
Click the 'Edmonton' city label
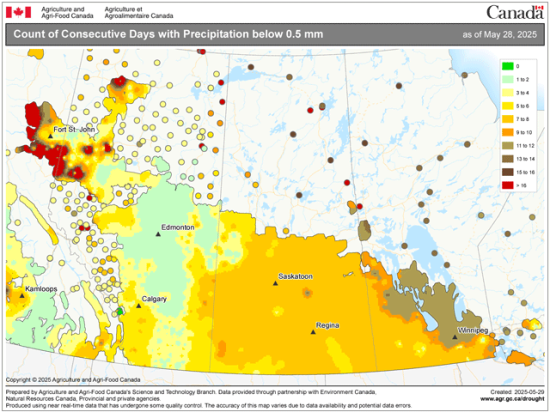pos(178,227)
